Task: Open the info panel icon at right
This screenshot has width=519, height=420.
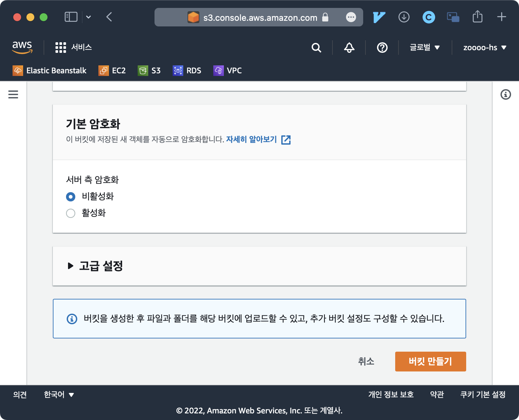Action: [505, 94]
